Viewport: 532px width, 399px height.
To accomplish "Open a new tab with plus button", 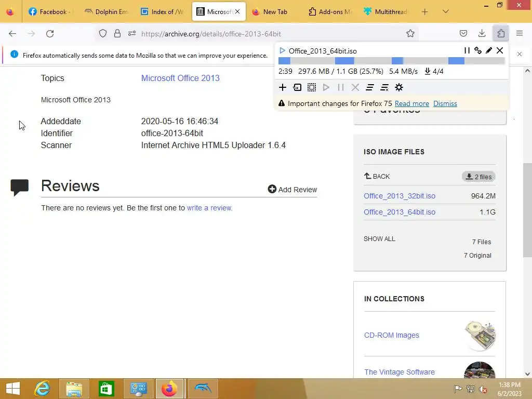I will [424, 12].
